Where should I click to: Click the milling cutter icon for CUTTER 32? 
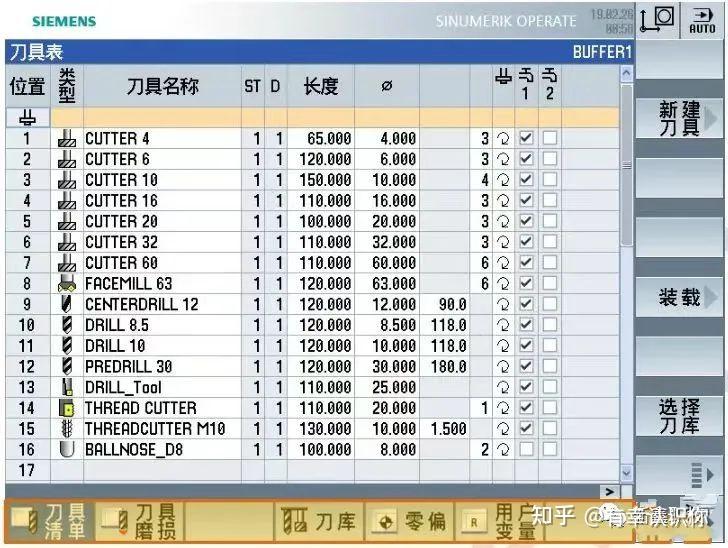[x=67, y=242]
